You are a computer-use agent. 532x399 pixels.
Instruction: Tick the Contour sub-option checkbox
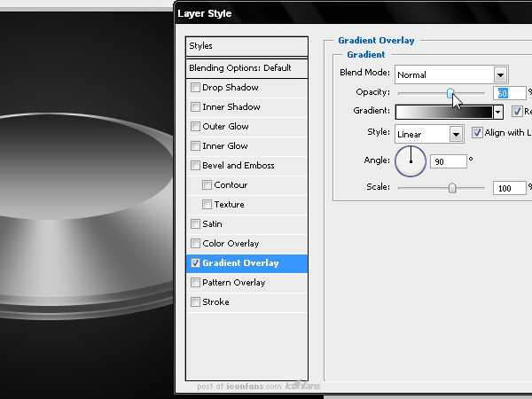pyautogui.click(x=207, y=185)
